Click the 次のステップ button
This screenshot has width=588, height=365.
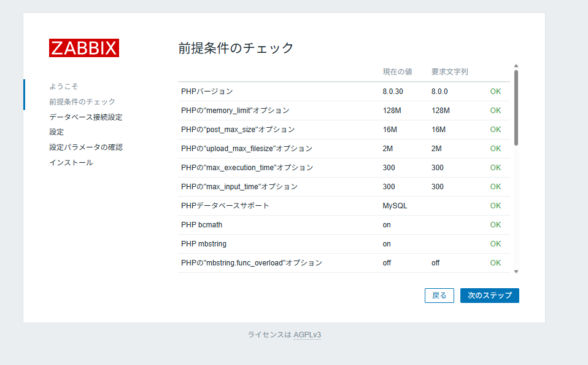pyautogui.click(x=489, y=295)
